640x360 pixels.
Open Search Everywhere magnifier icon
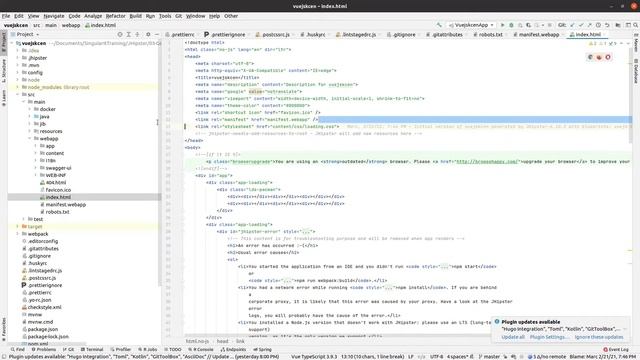tap(635, 25)
